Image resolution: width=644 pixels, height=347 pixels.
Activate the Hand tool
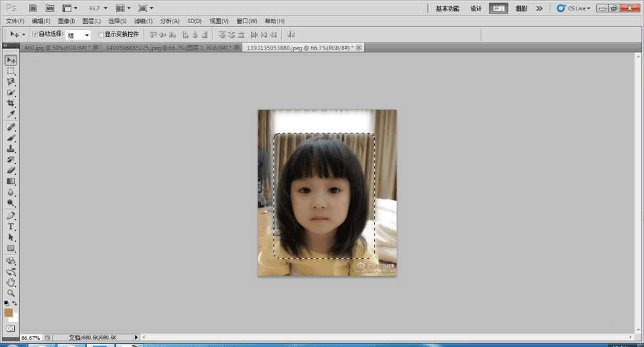pyautogui.click(x=11, y=282)
